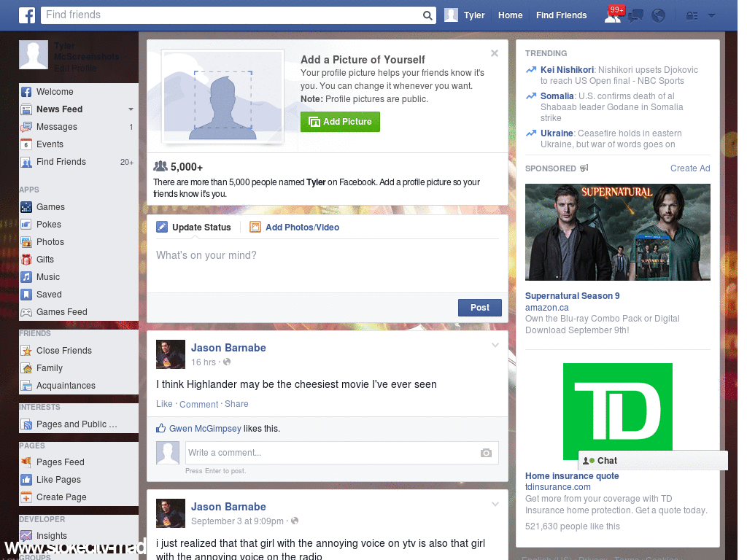The image size is (747, 560).
Task: Click the blue Post button
Action: tap(480, 308)
